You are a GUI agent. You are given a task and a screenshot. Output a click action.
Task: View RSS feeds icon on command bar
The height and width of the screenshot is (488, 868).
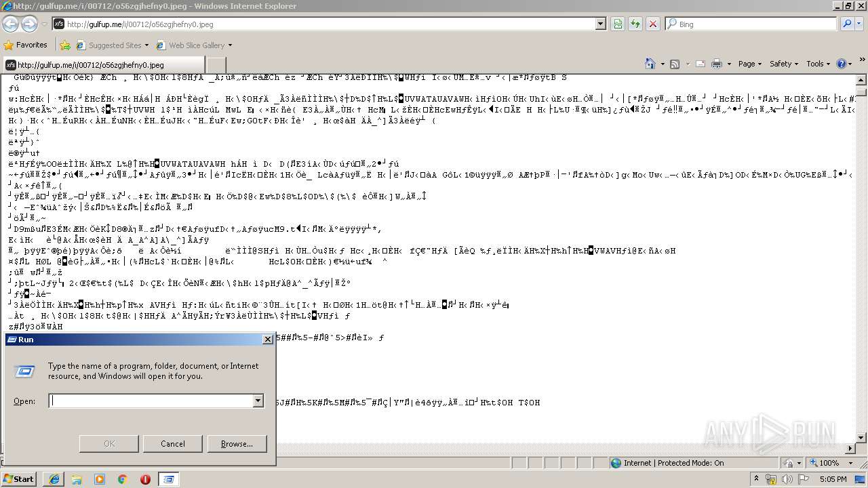675,64
